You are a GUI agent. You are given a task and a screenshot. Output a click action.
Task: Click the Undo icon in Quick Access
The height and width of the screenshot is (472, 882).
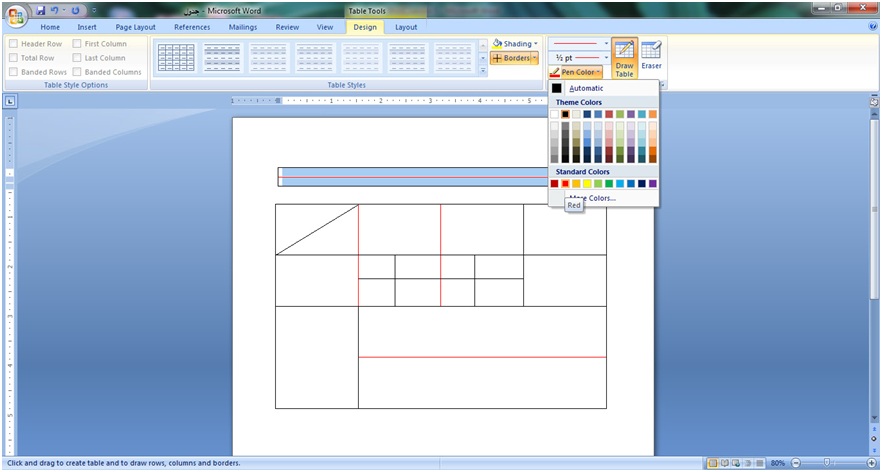tap(55, 11)
